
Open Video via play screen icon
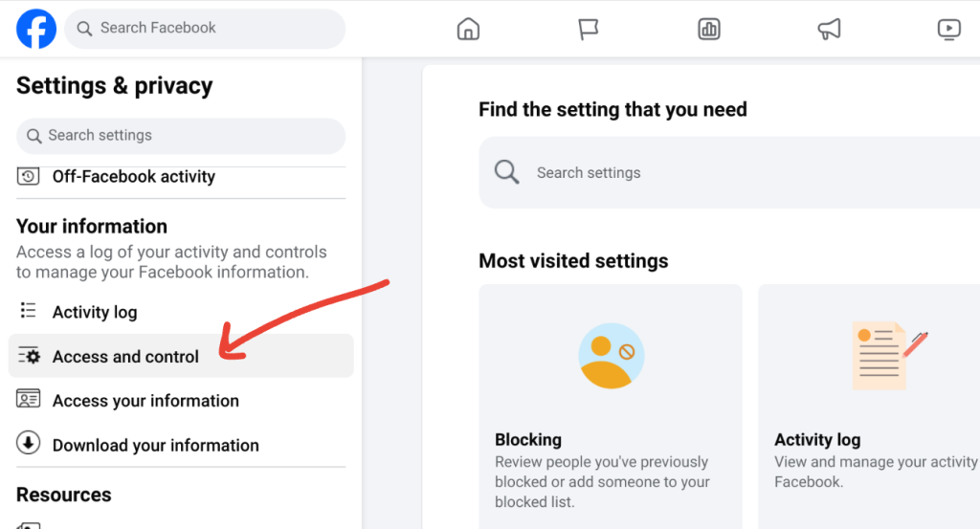click(948, 30)
